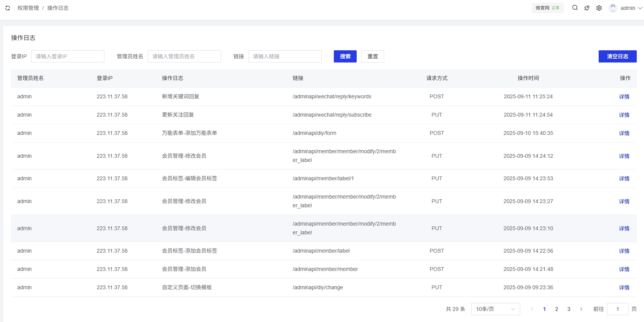
Task: Click the 管理员姓名 search input
Action: [x=184, y=56]
